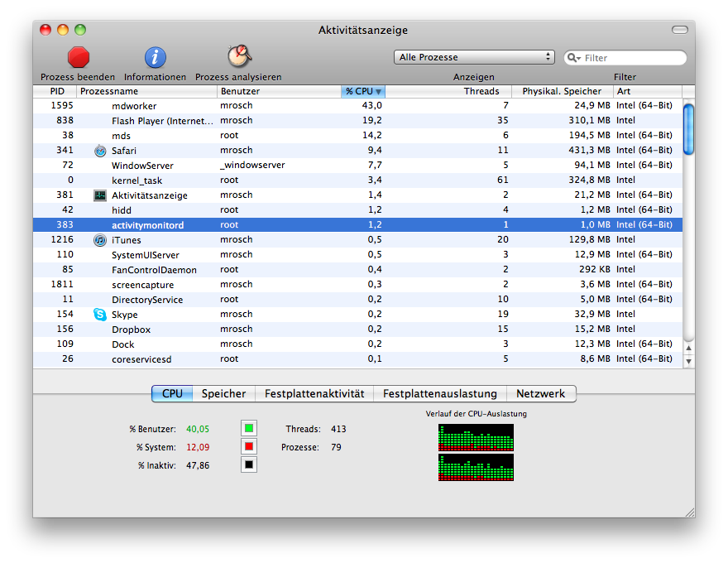Select the Flash Player (Internet… process
This screenshot has height=563, width=728.
click(357, 121)
